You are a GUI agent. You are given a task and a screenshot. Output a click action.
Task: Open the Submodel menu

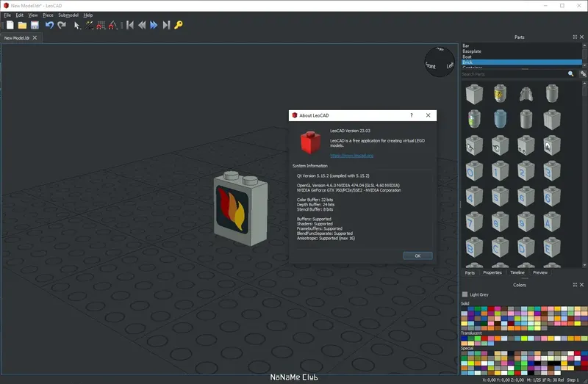(68, 15)
